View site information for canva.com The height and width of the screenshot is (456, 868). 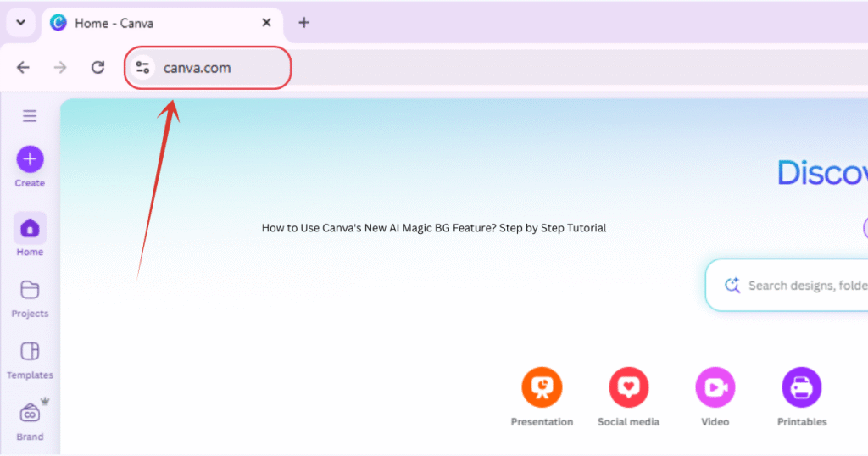tap(142, 68)
